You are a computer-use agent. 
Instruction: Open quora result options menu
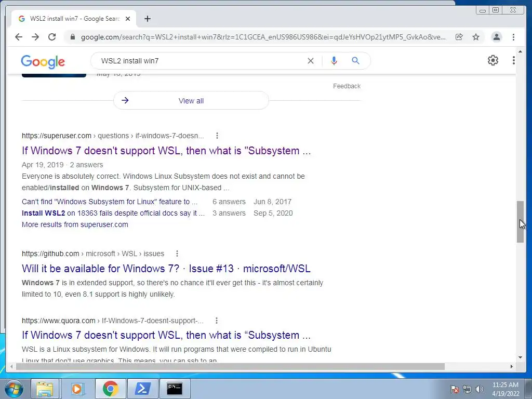(217, 321)
